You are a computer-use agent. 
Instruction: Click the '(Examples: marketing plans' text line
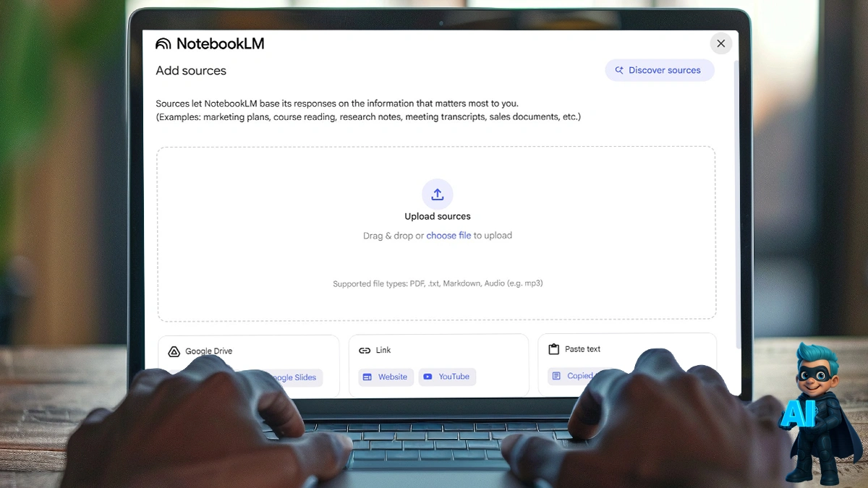pyautogui.click(x=368, y=116)
